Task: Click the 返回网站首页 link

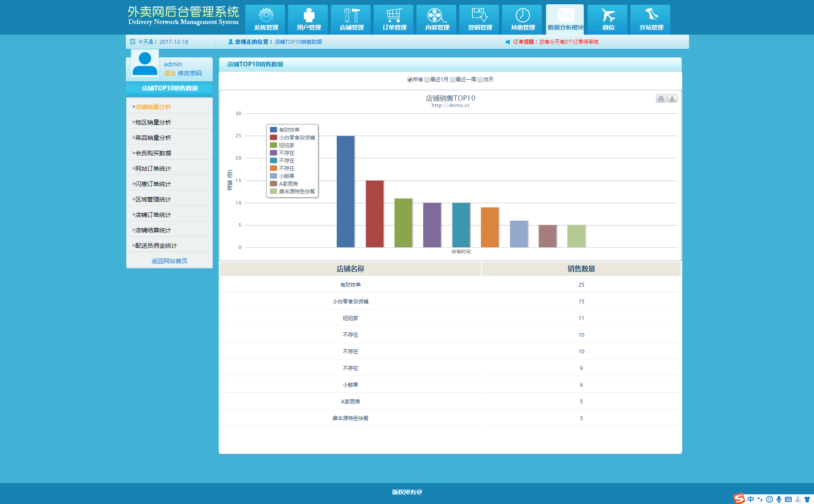Action: [x=169, y=261]
